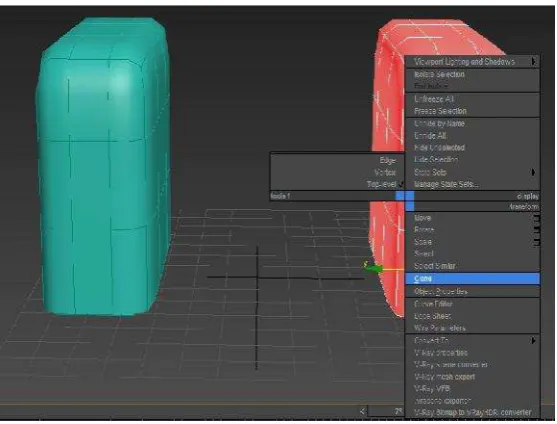Image resolution: width=557 pixels, height=424 pixels.
Task: Click the timeline previous arrow
Action: click(362, 411)
